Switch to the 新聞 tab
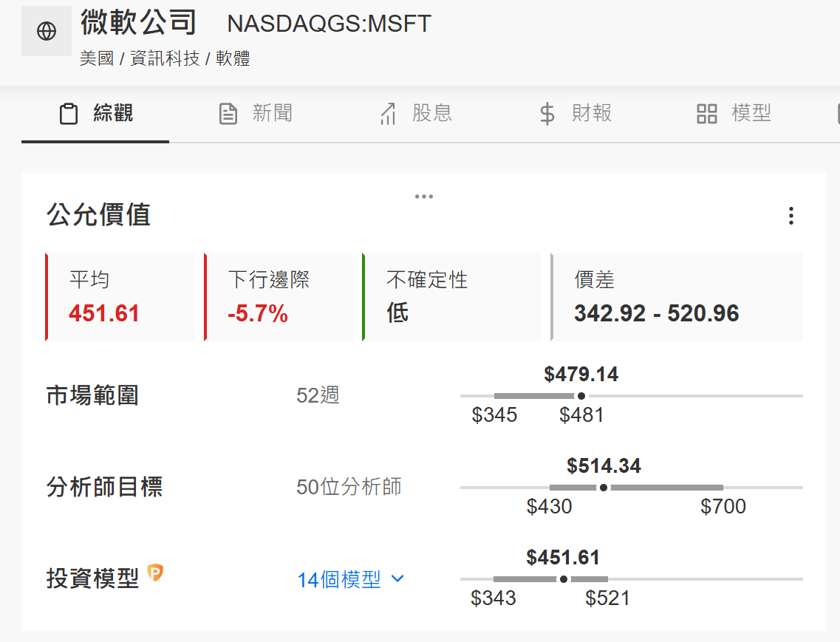Viewport: 840px width, 642px height. point(256,114)
